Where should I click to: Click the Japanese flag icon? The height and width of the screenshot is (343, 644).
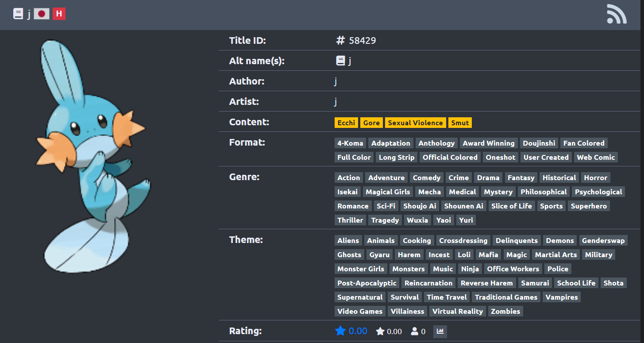point(42,14)
